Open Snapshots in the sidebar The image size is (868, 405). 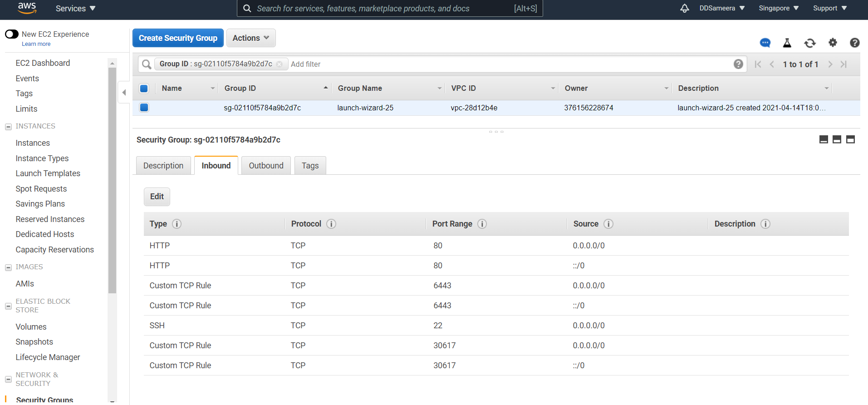[x=34, y=342]
